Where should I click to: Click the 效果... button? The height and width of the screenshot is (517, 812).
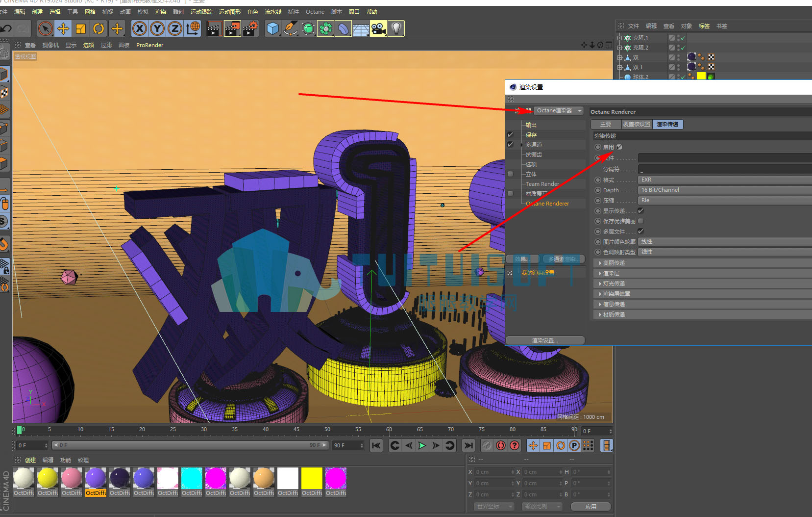[523, 259]
